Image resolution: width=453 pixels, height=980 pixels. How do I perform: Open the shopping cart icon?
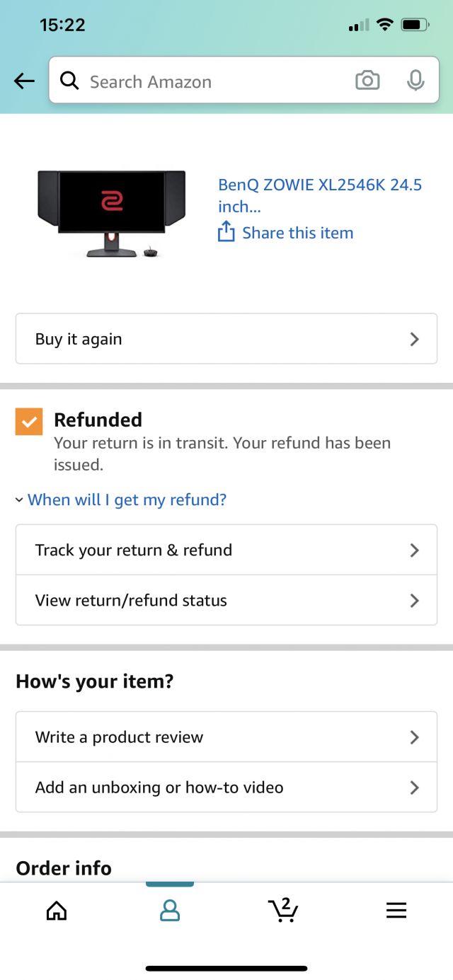283,910
